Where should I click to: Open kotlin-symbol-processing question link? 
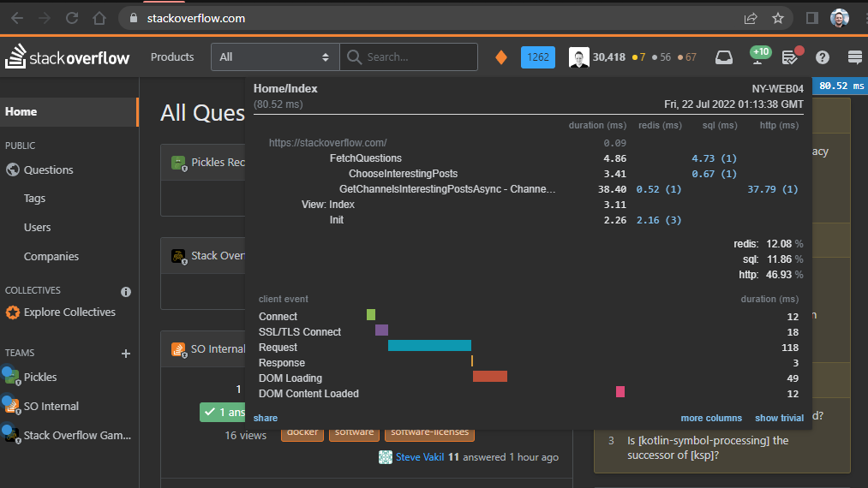point(708,448)
